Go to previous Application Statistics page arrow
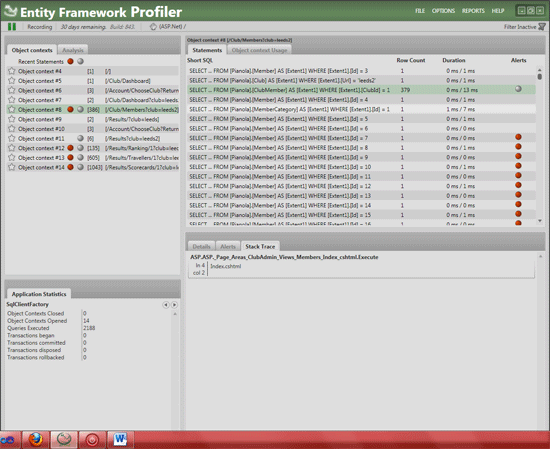The width and height of the screenshot is (550, 449). tap(166, 305)
